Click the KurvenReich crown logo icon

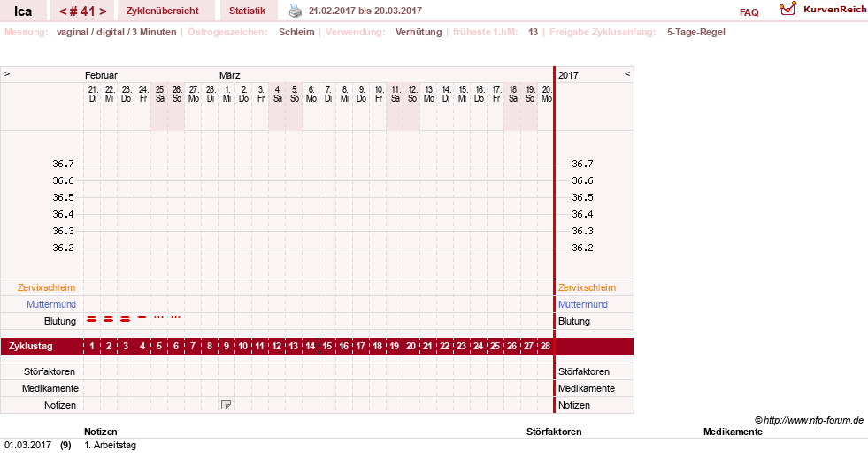787,9
